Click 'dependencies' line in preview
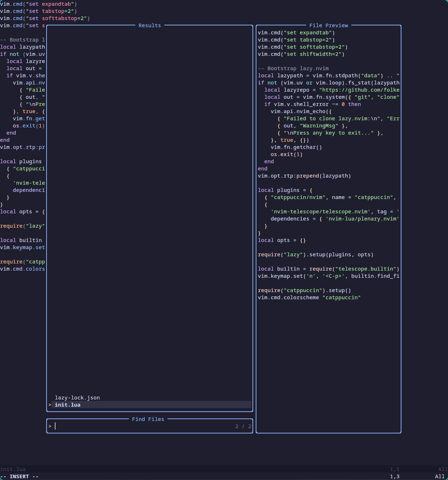This screenshot has width=448, height=480. coord(335,219)
